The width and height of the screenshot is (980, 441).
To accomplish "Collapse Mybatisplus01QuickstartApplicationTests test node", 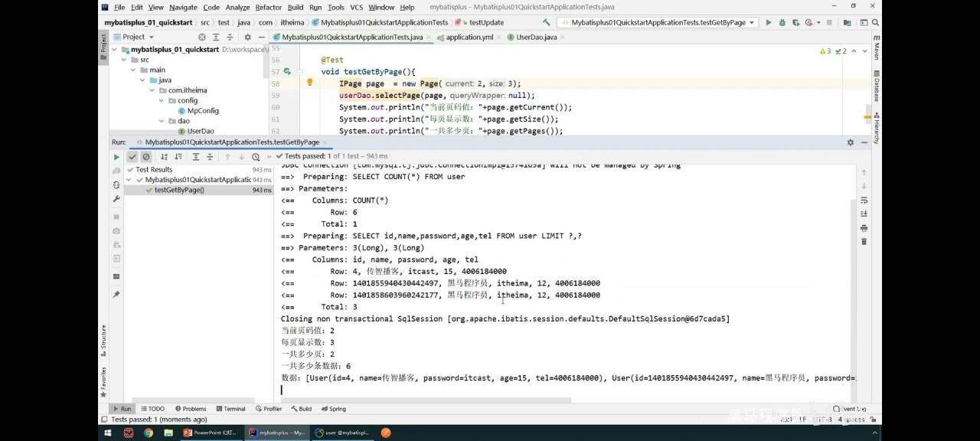I will [130, 180].
